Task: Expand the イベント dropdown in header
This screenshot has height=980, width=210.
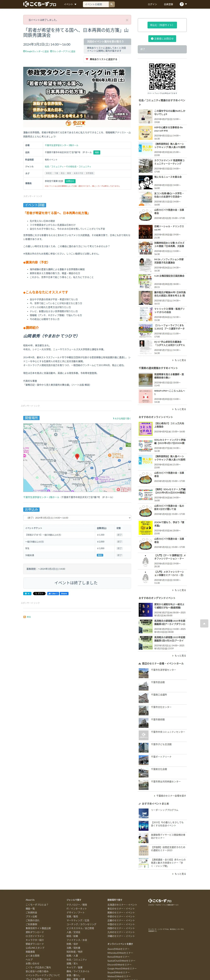Action: point(70,4)
